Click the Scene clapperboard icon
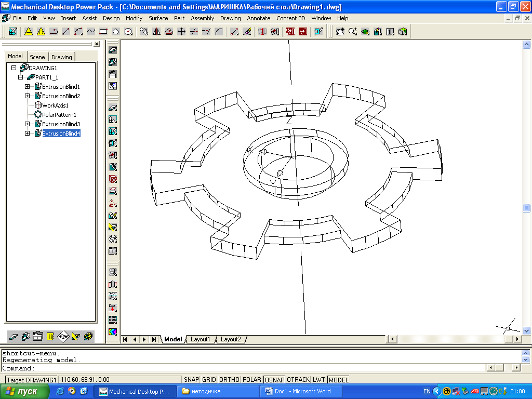 coord(113,74)
